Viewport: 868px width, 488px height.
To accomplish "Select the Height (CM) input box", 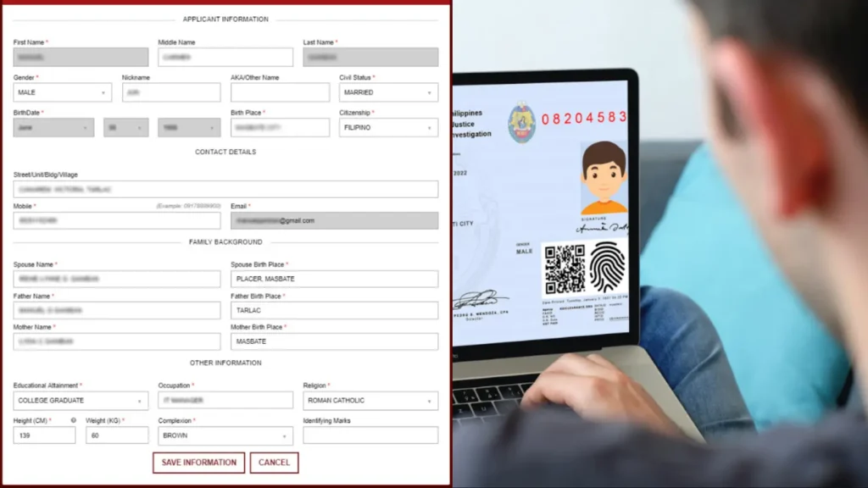I will coord(44,435).
